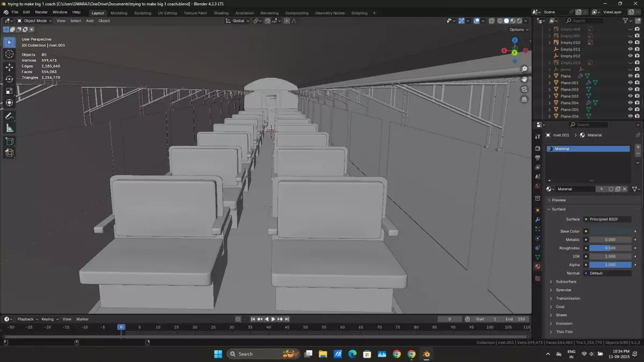Toggle X-ray display in viewport header
This screenshot has width=644, height=362.
coord(491,21)
